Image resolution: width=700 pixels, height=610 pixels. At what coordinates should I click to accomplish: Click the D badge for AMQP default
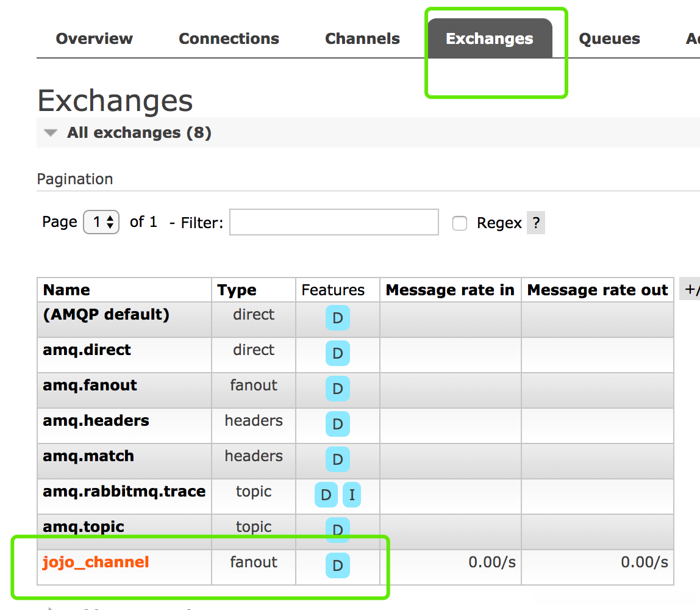337,318
